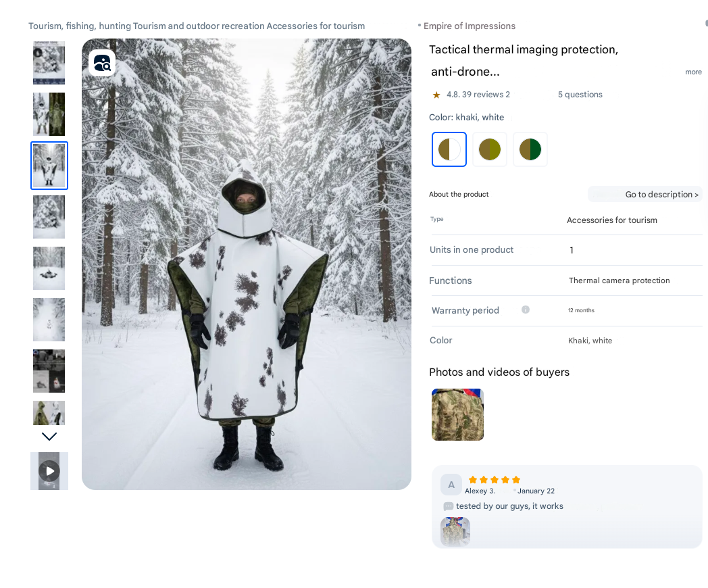This screenshot has height=588, width=708.
Task: Expand the title with the more link
Action: point(694,72)
